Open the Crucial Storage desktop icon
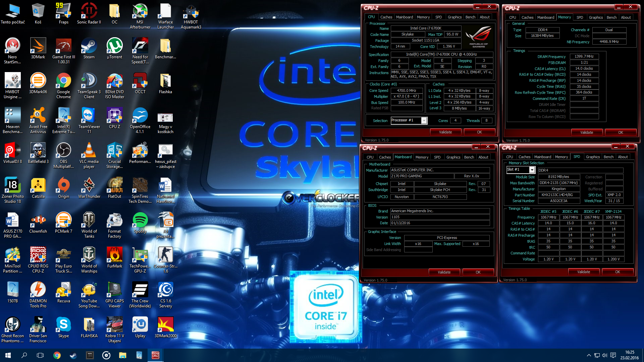The width and height of the screenshot is (644, 362). click(x=114, y=156)
